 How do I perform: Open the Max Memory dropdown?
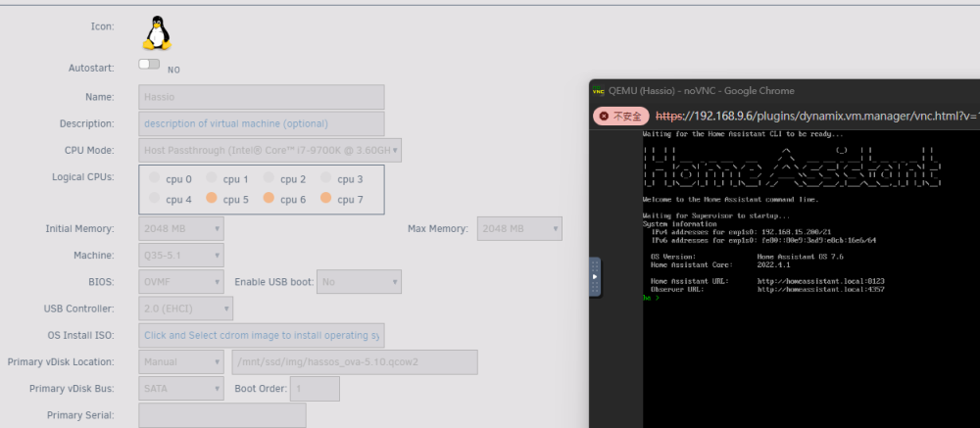coord(519,228)
